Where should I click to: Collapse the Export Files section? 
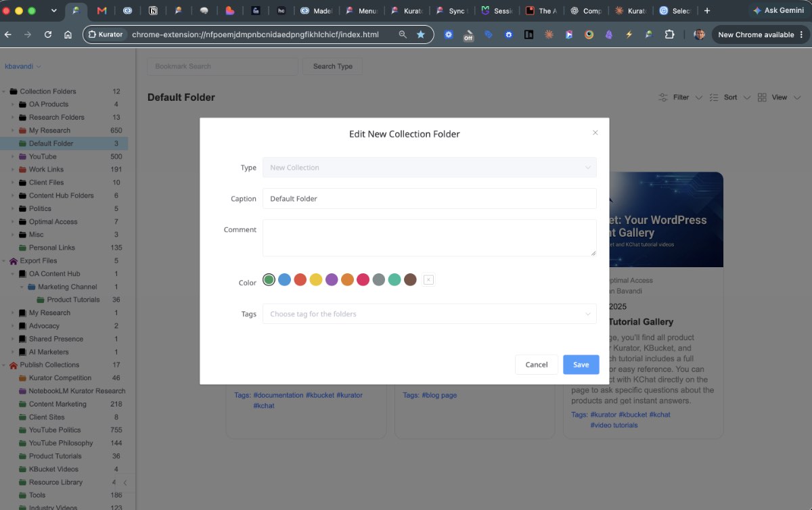[4, 260]
